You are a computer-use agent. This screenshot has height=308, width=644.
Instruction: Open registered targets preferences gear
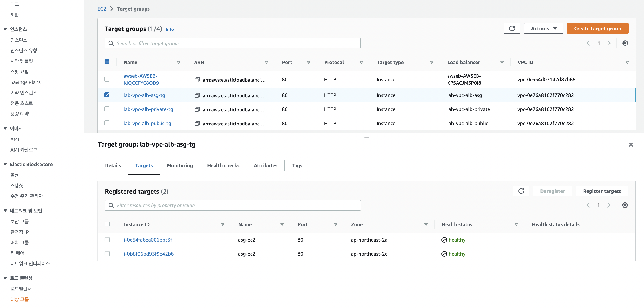click(625, 205)
